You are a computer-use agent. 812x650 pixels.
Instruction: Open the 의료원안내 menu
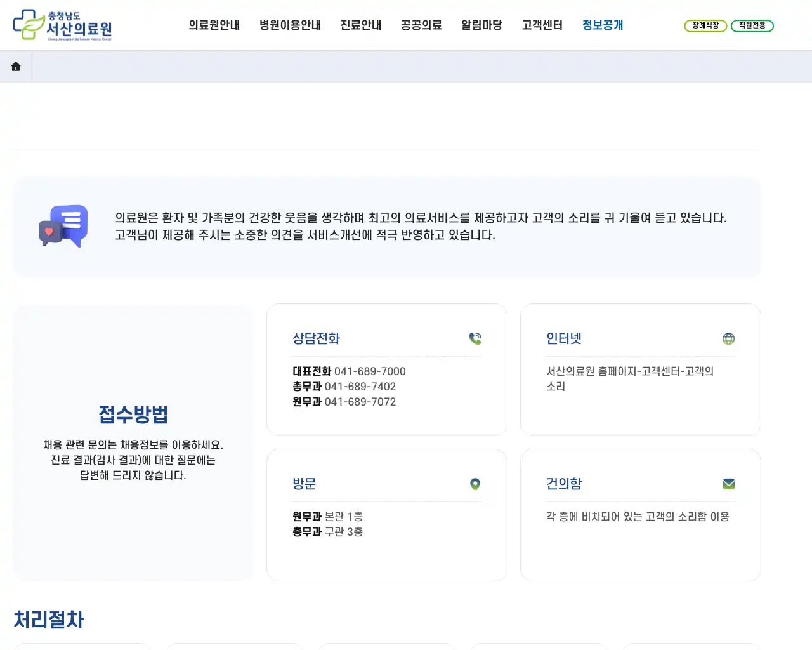(214, 25)
